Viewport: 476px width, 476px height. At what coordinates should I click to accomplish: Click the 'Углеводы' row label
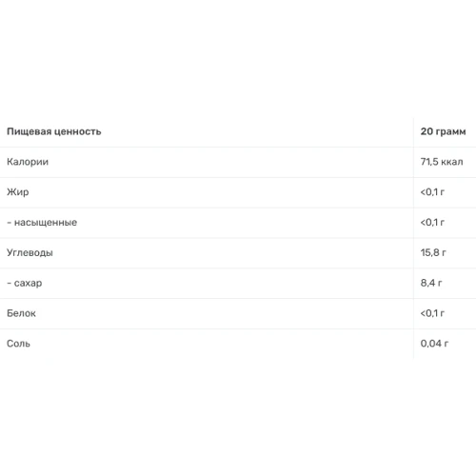[x=30, y=253]
